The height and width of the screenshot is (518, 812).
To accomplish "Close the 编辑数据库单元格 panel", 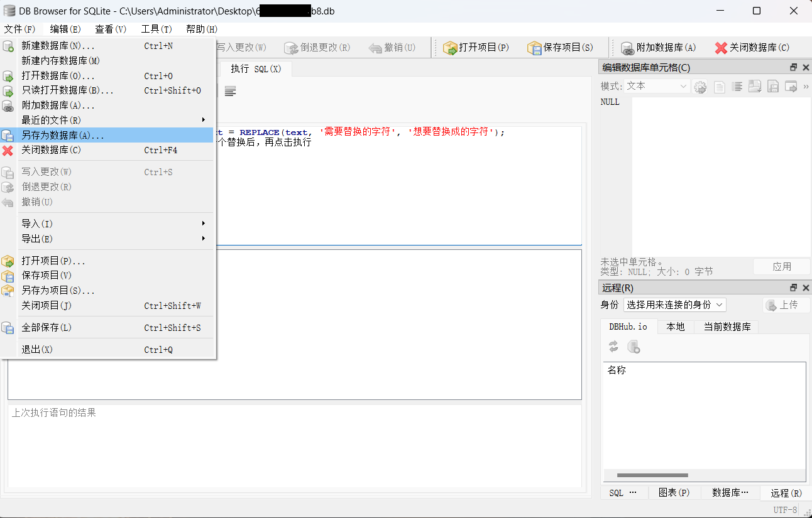I will point(805,67).
